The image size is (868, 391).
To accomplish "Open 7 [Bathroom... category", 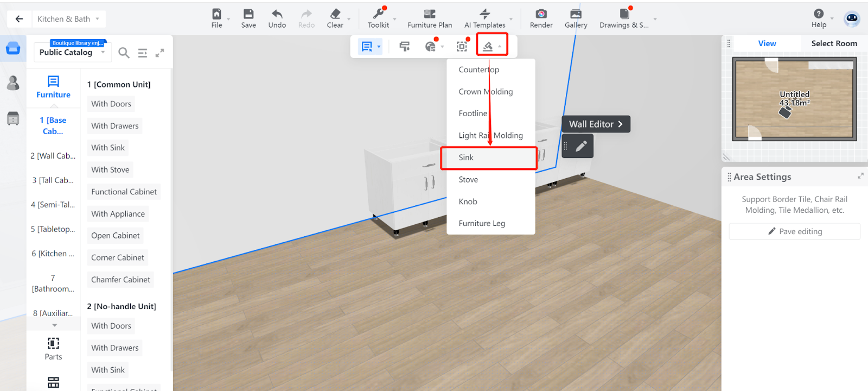I will (53, 283).
